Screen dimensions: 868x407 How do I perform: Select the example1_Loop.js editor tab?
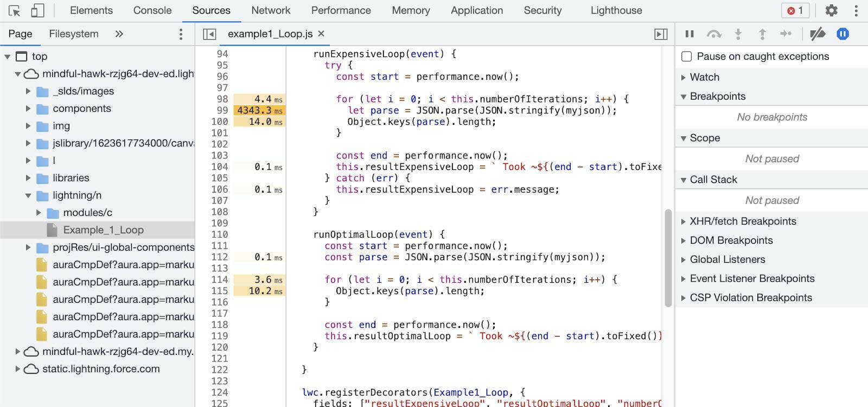point(270,34)
